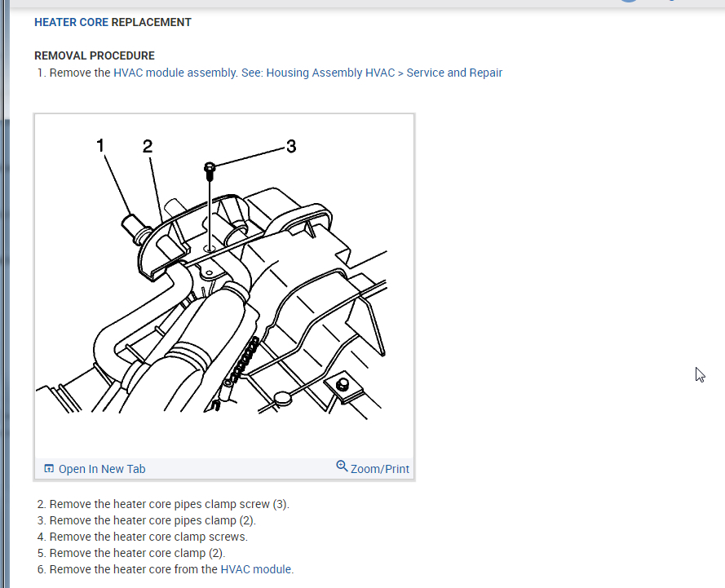
Task: Select the text "Remove the heater core pipes clamp screw (3)."
Action: click(170, 504)
